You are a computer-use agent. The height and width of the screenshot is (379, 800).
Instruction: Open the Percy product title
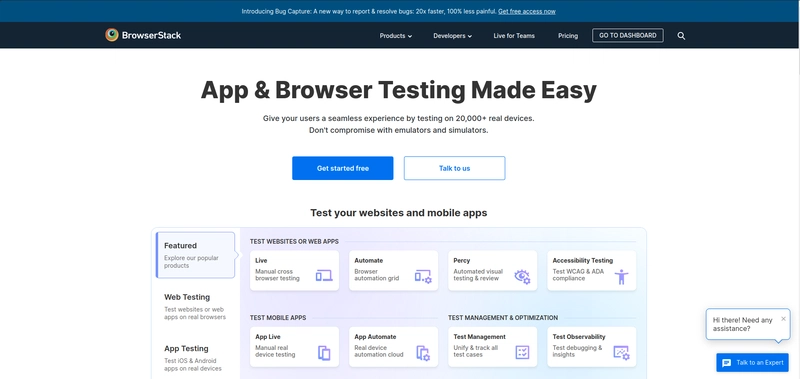(x=462, y=260)
